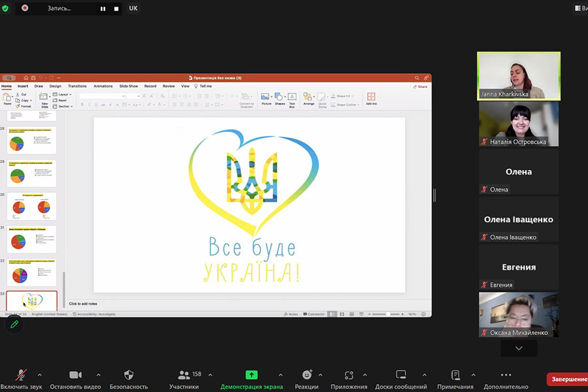Click the green encryption shield icon
This screenshot has width=588, height=392.
pos(6,8)
